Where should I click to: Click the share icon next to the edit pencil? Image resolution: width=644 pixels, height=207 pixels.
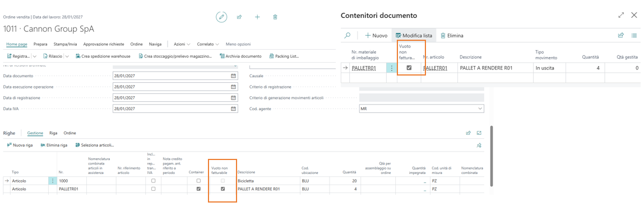pyautogui.click(x=239, y=17)
